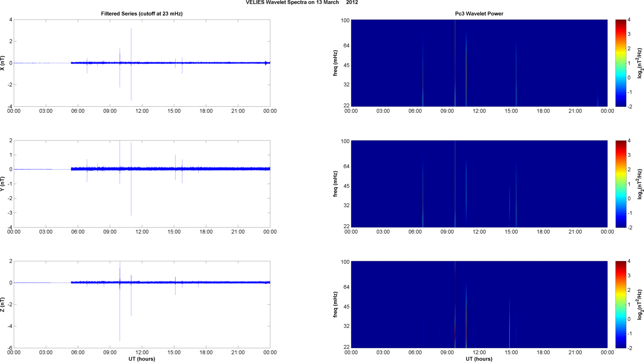Click the top colorbar's log2(nT²/Hz) label
This screenshot has height=362, width=644.
coord(640,63)
